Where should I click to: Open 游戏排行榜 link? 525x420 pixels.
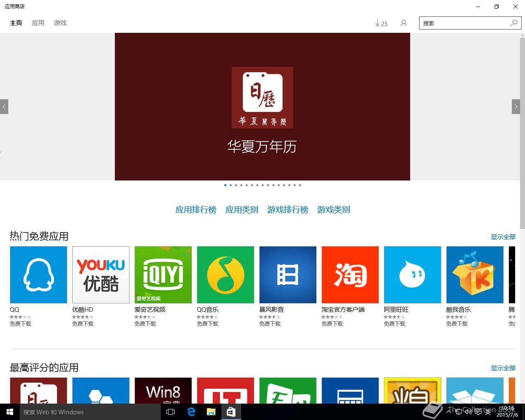(x=288, y=210)
